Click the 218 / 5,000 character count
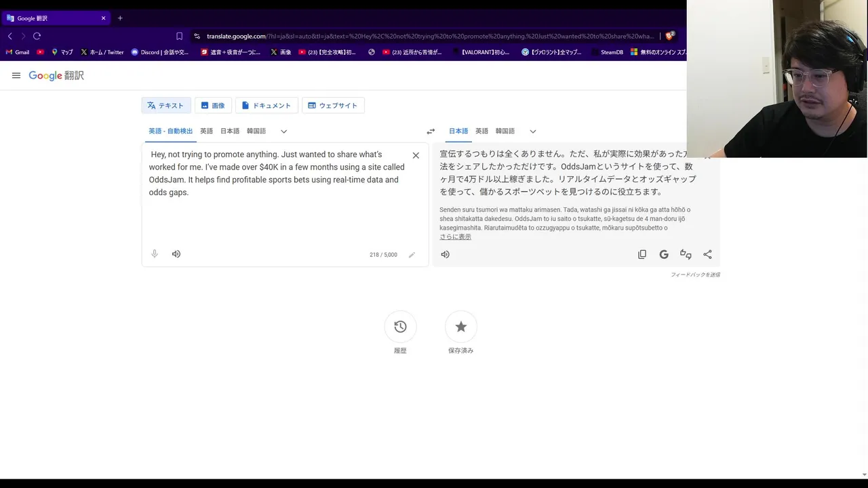Image resolution: width=868 pixels, height=488 pixels. pos(383,255)
